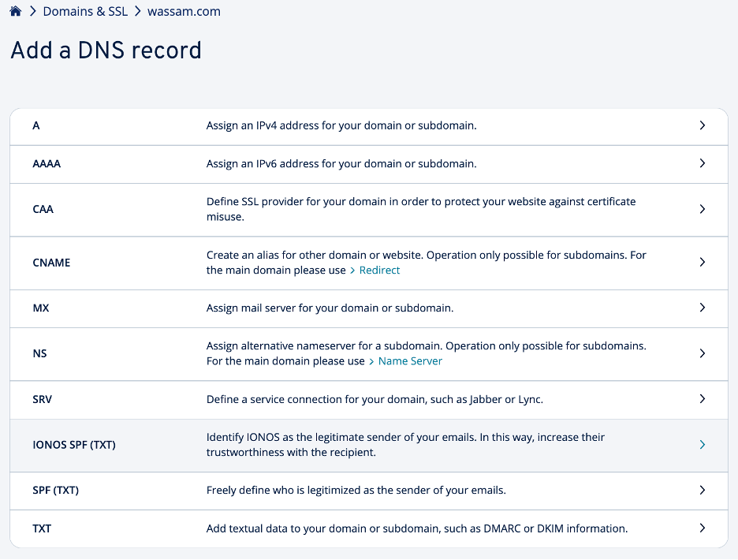Expand the CNAME record option arrow

[x=702, y=262]
